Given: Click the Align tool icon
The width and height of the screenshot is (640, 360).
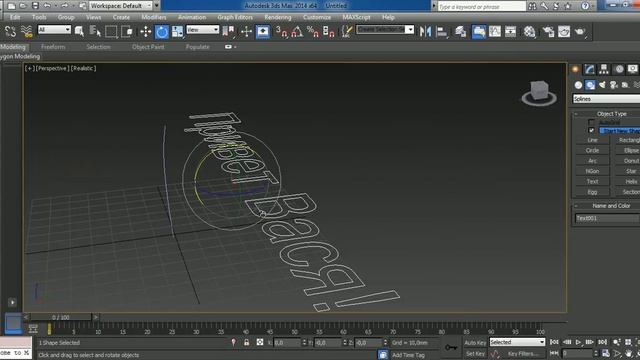Looking at the screenshot, I should tap(442, 31).
